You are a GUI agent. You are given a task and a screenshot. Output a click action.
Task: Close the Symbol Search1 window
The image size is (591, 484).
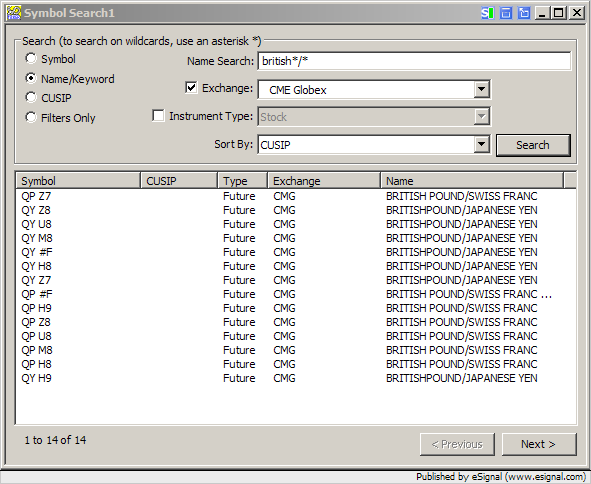577,13
